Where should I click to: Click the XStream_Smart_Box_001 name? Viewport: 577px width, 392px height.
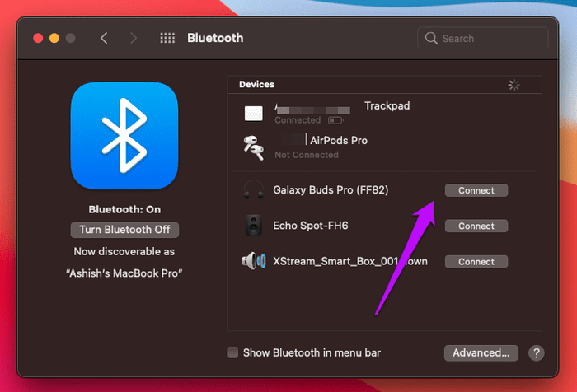[350, 261]
